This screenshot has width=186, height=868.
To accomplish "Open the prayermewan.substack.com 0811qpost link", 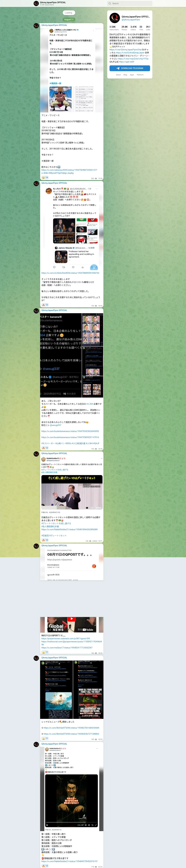I will [65, 639].
